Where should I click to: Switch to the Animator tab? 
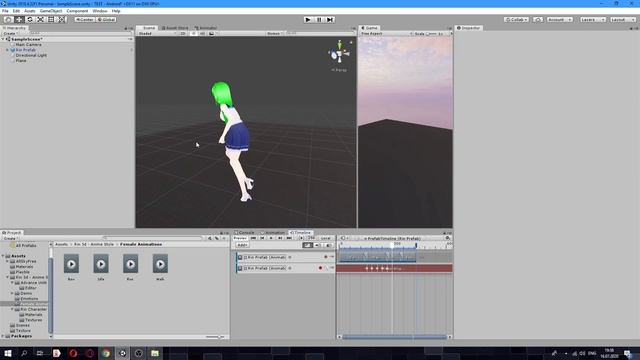(x=205, y=28)
